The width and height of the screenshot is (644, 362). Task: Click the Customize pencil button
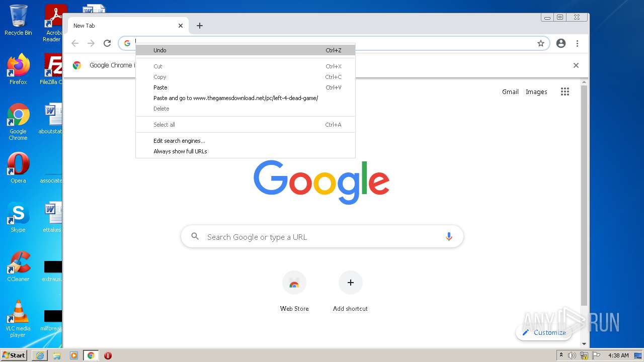pos(544,332)
